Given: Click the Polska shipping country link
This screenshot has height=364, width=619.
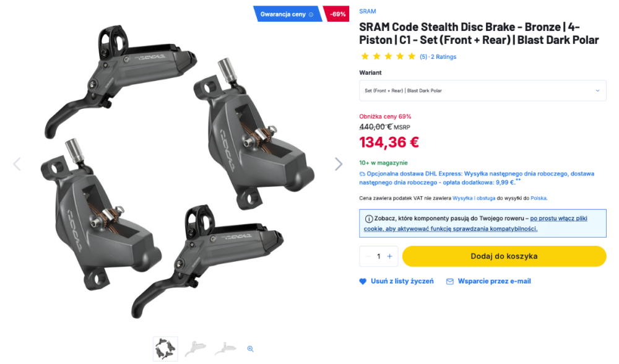Looking at the screenshot, I should pos(539,198).
